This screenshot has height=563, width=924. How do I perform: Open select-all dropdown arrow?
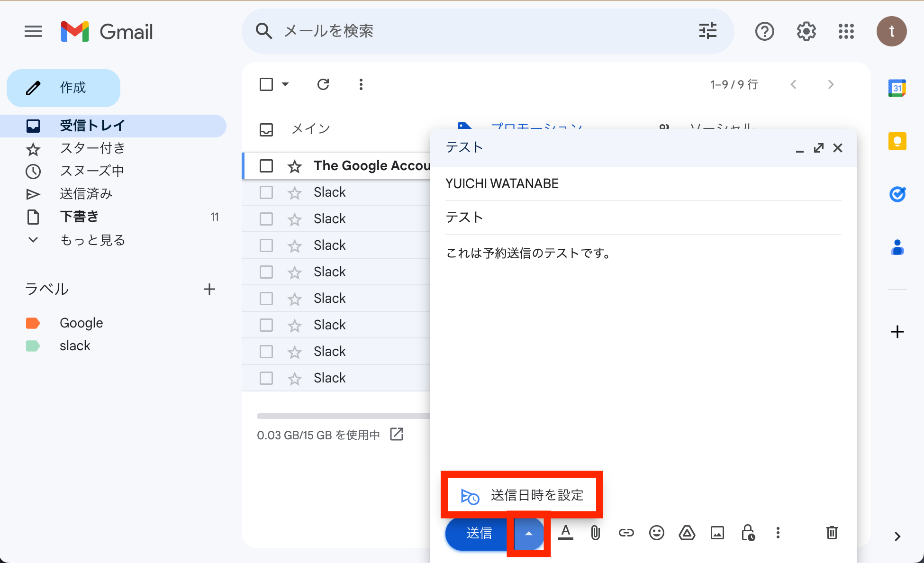coord(285,84)
